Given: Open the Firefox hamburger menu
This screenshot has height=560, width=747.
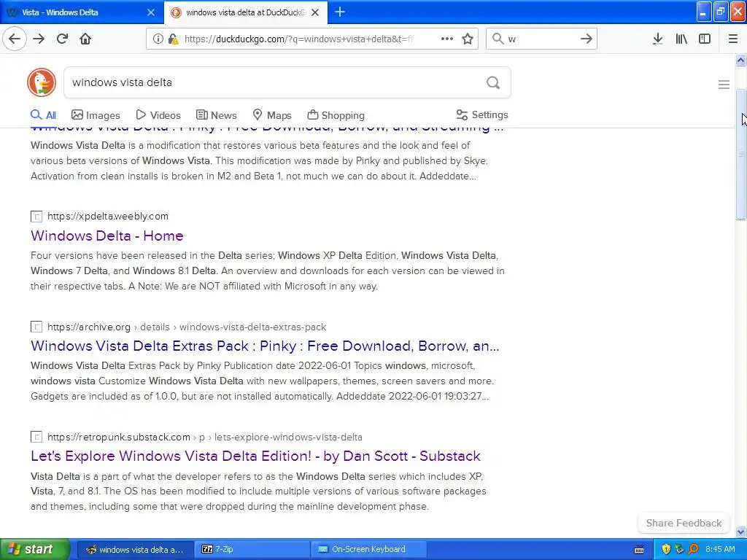Looking at the screenshot, I should tap(732, 39).
